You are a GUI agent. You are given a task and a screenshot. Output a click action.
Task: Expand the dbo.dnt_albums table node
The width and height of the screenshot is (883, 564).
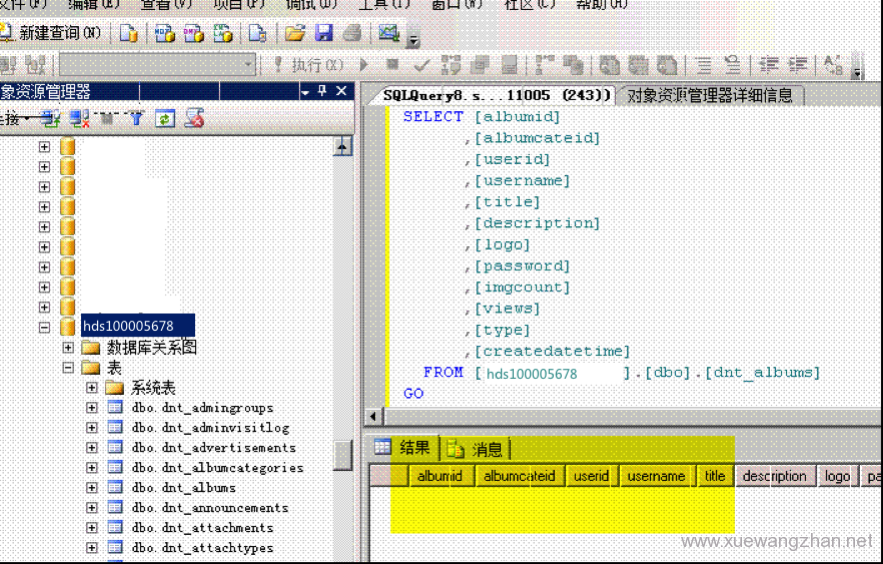pos(92,488)
